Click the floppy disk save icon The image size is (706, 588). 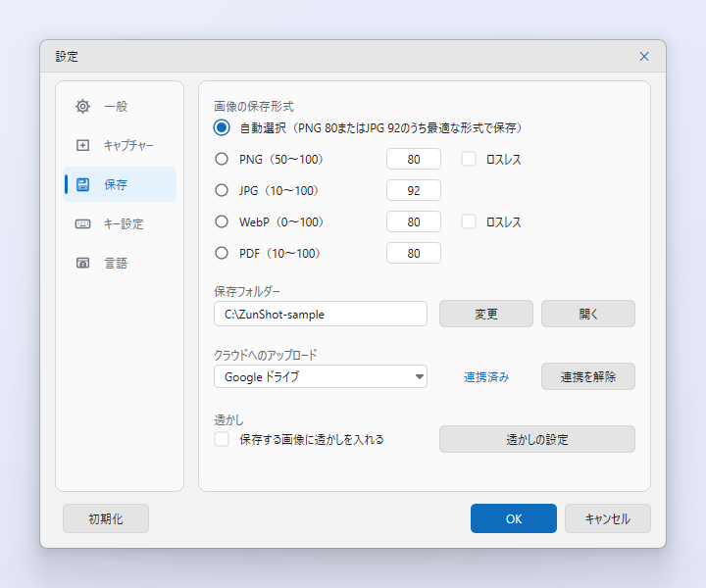coord(82,184)
